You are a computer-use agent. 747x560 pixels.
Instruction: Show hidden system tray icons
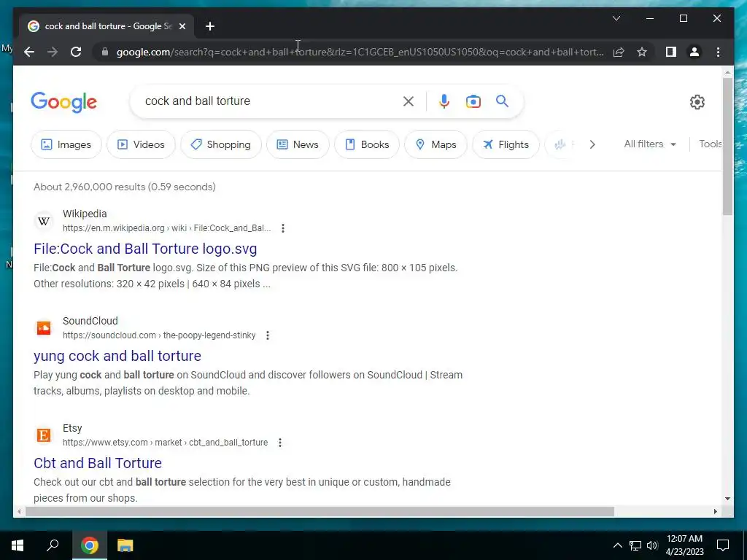point(617,545)
